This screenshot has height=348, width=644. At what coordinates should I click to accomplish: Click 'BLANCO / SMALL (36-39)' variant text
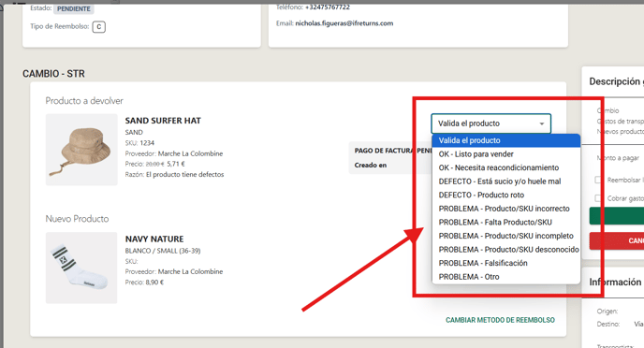(163, 251)
